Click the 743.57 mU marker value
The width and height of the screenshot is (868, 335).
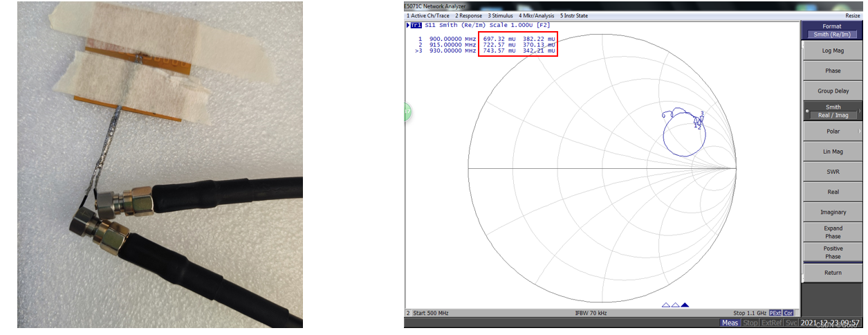point(499,51)
